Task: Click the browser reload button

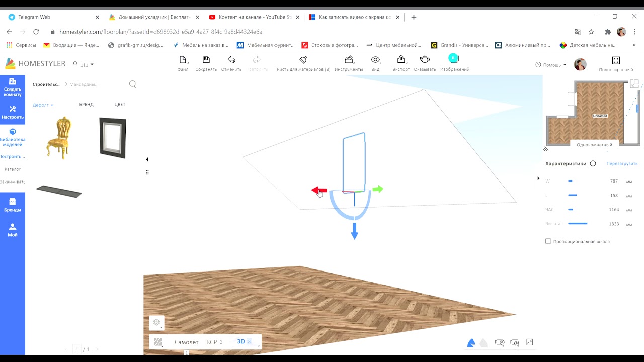Action: pyautogui.click(x=36, y=32)
